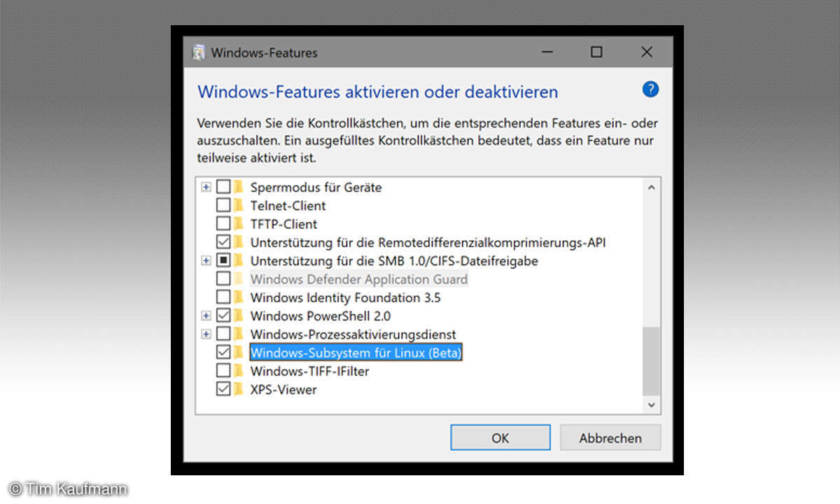This screenshot has height=504, width=840.
Task: Click the folder icon beside XPS-Viewer
Action: point(238,389)
